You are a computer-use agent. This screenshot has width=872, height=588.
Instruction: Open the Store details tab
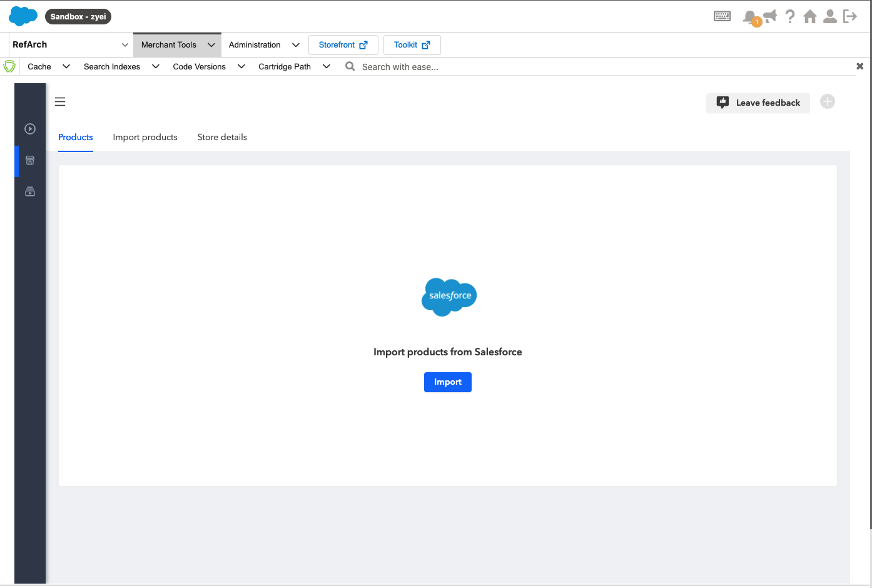(222, 138)
